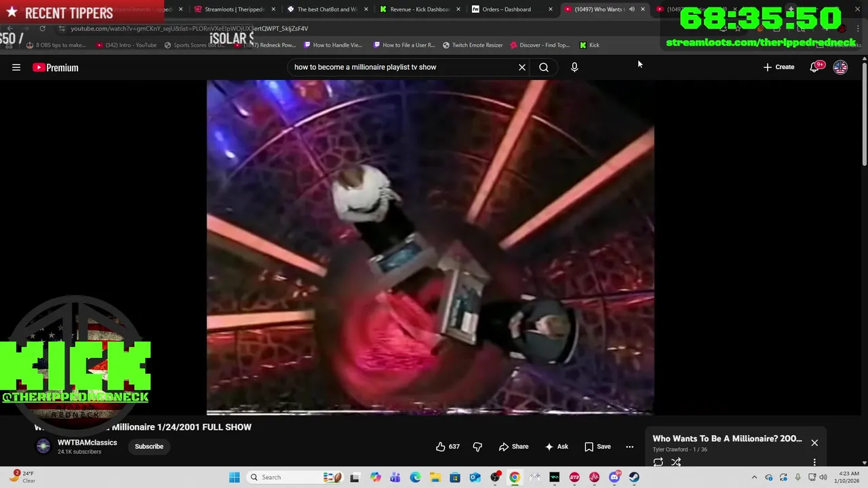Open the system volume control
This screenshot has height=488, width=868.
tap(823, 477)
